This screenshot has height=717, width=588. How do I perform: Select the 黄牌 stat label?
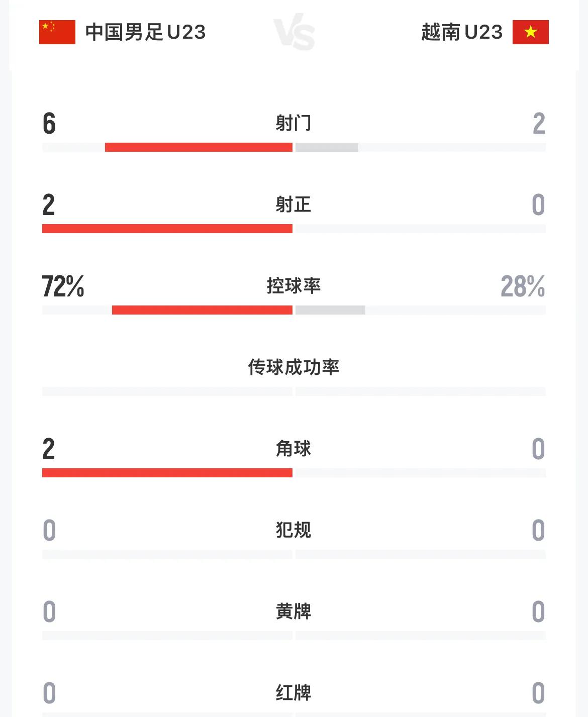coord(293,611)
